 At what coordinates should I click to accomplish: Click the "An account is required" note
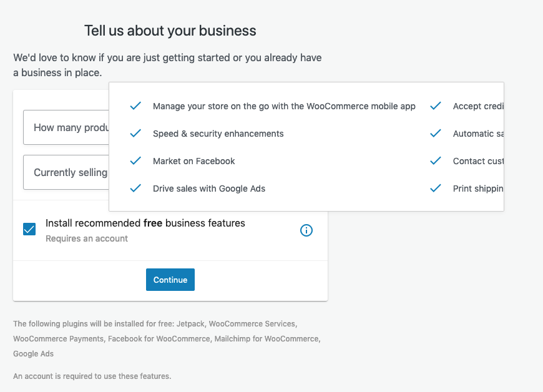click(92, 376)
